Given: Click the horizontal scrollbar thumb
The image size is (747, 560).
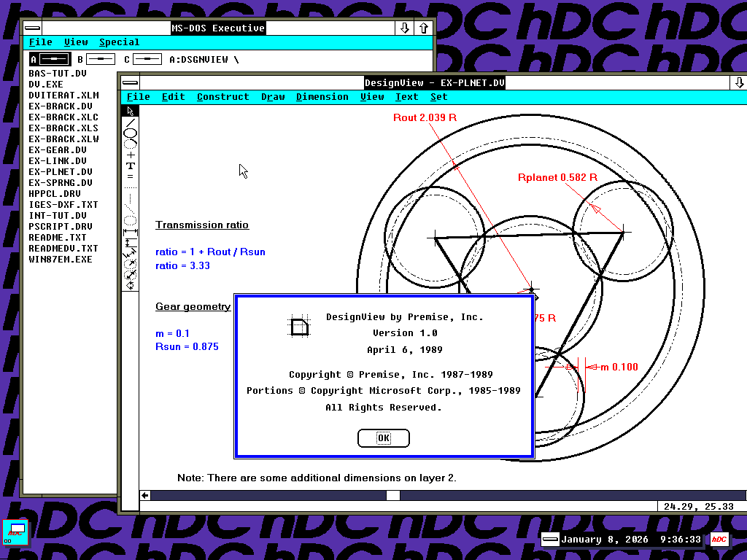Looking at the screenshot, I should pos(393,495).
